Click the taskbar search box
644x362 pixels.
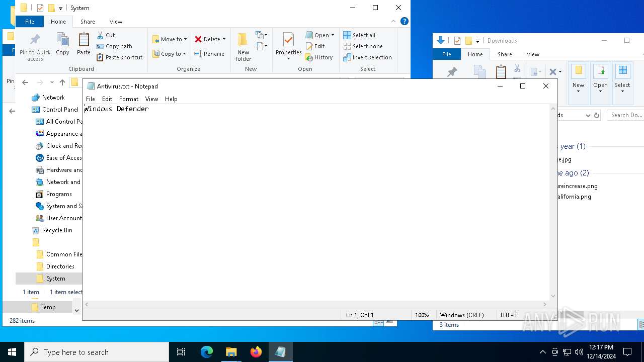[97, 352]
